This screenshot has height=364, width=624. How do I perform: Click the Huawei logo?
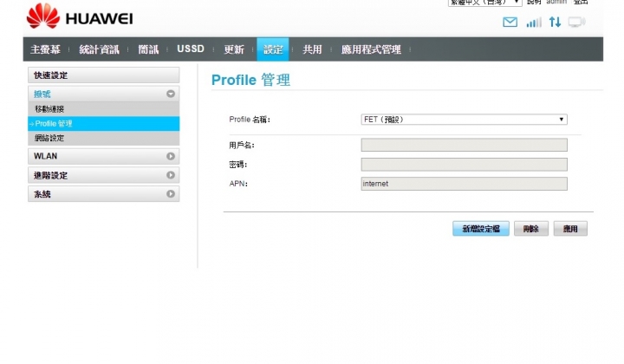click(80, 16)
